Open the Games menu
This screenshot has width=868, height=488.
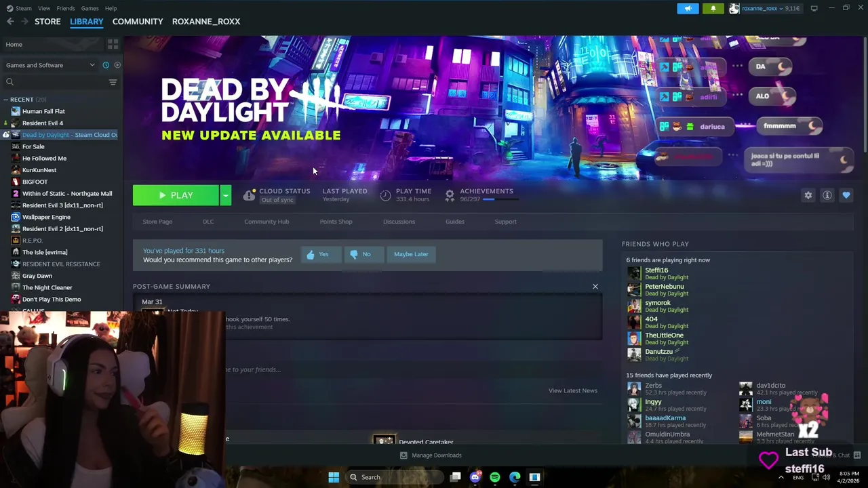click(x=90, y=8)
